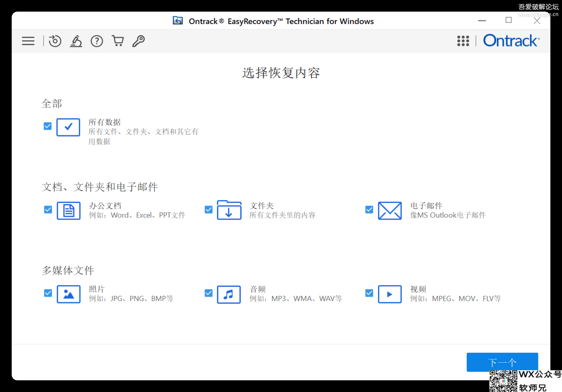Image resolution: width=562 pixels, height=392 pixels.
Task: Click the 视频 play icon
Action: [x=390, y=294]
